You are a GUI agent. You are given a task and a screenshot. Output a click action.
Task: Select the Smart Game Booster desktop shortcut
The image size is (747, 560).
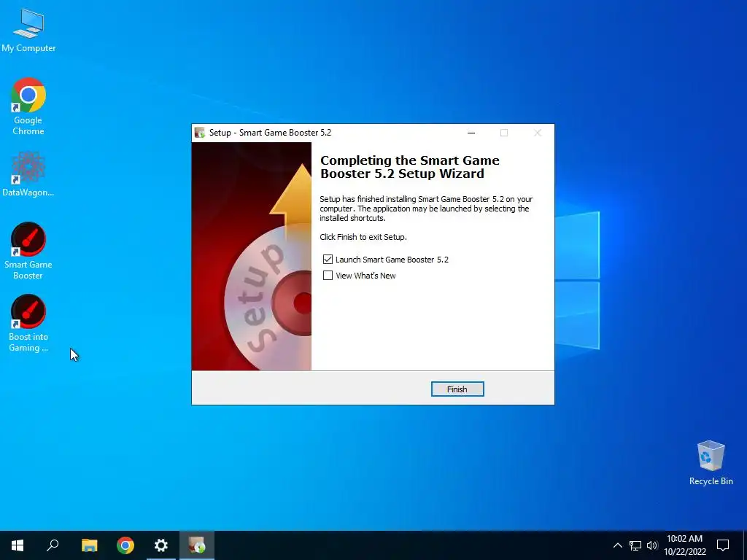click(x=28, y=251)
